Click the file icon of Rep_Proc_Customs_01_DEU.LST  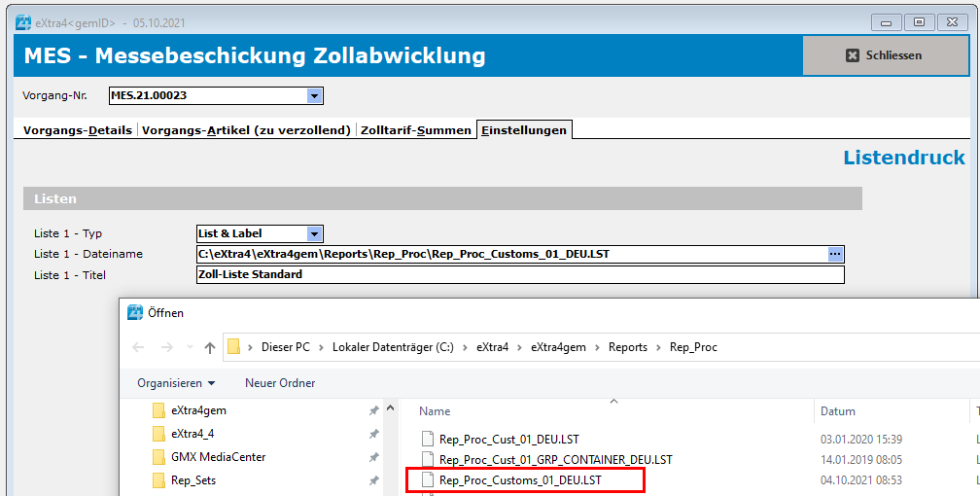pos(428,480)
